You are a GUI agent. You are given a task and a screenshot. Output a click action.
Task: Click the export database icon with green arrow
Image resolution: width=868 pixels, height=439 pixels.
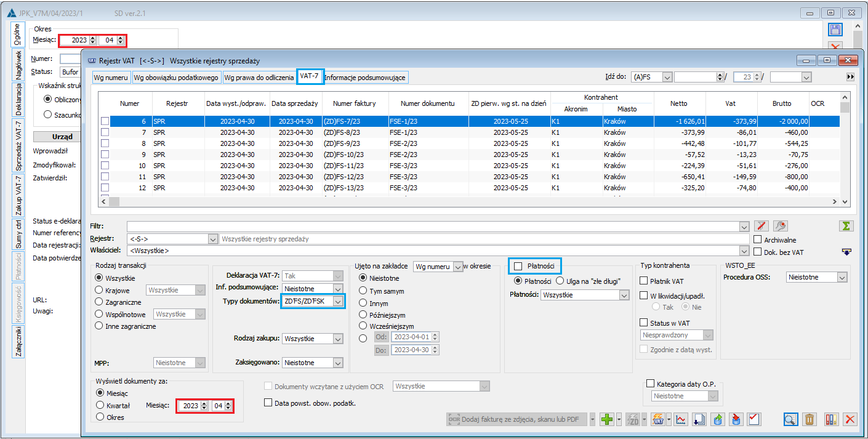coord(718,419)
